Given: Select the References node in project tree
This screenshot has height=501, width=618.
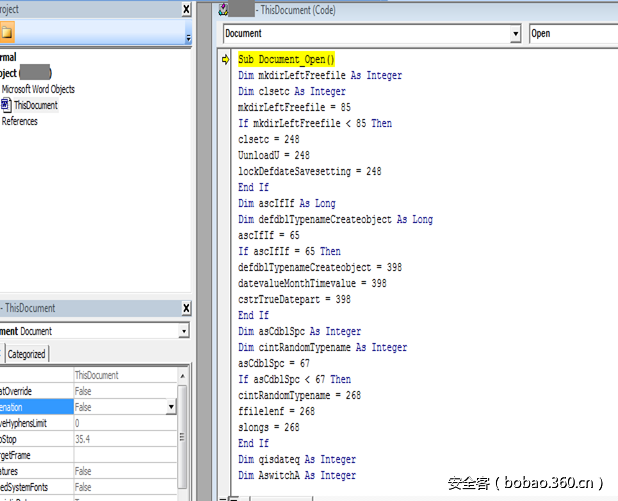Looking at the screenshot, I should (x=20, y=121).
